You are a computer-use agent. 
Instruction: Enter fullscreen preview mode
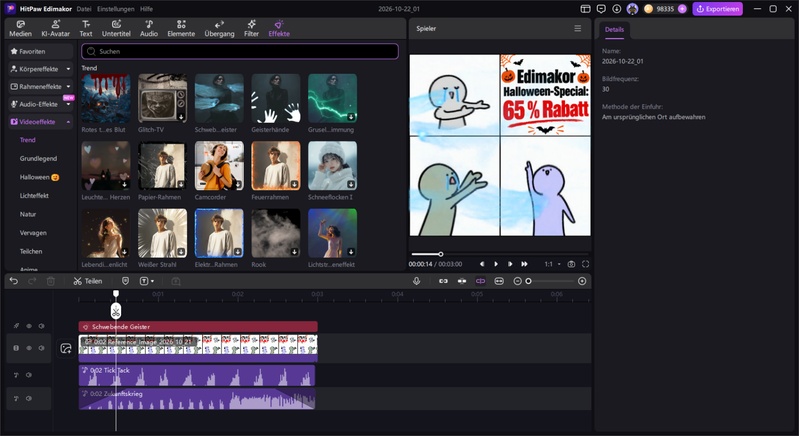[x=585, y=264]
